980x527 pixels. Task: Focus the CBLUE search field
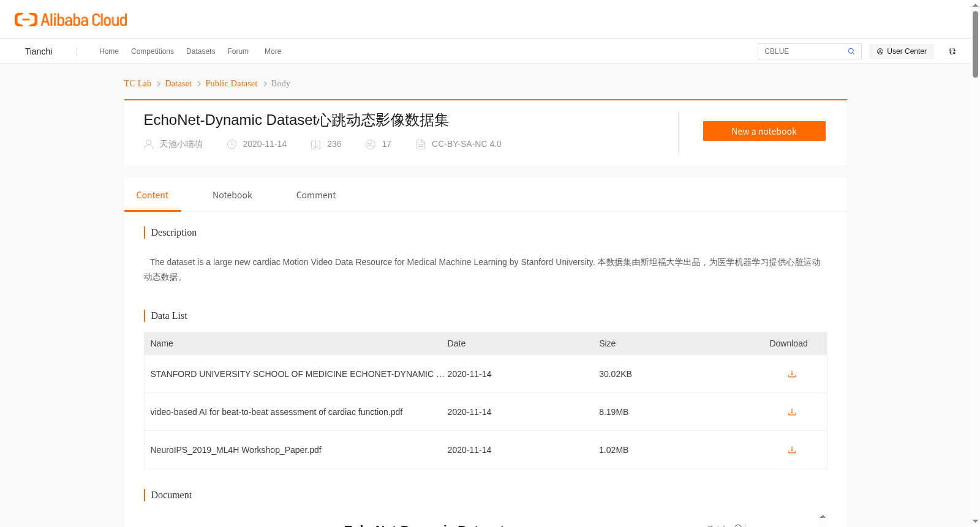click(x=802, y=51)
